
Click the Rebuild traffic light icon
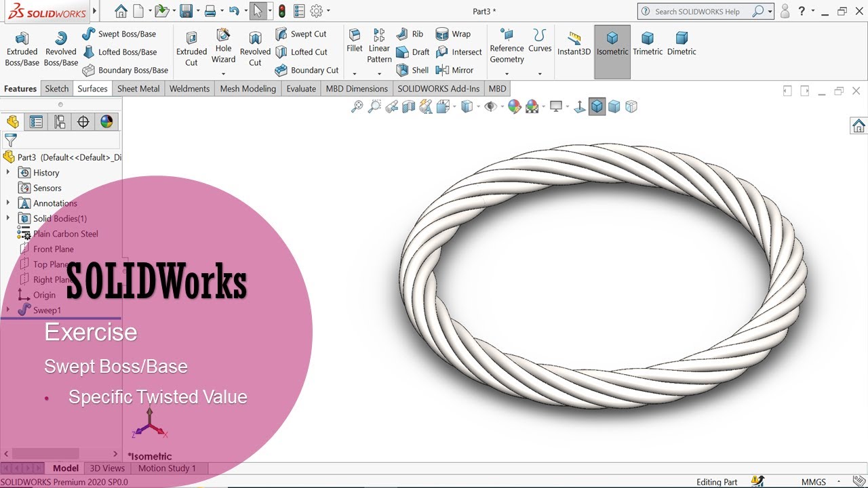coord(281,11)
